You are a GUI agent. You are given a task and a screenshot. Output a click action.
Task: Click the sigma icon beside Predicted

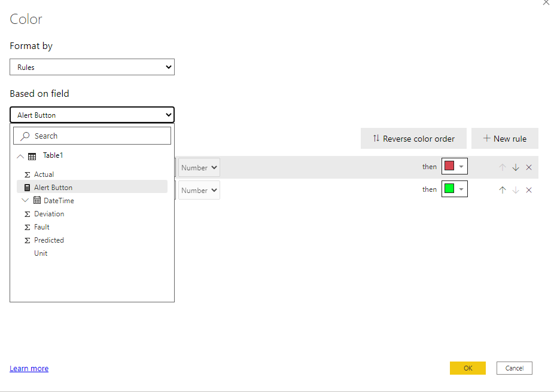pyautogui.click(x=27, y=240)
